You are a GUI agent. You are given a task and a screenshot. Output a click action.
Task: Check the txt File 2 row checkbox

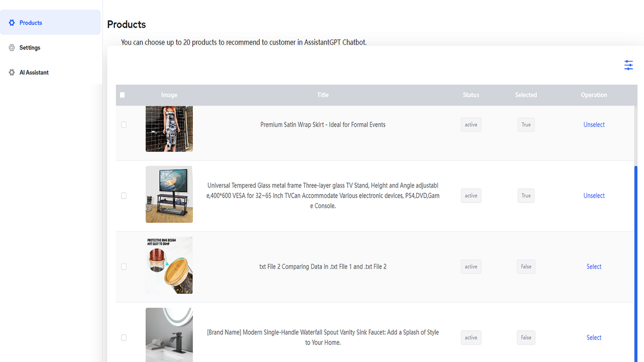pyautogui.click(x=124, y=266)
